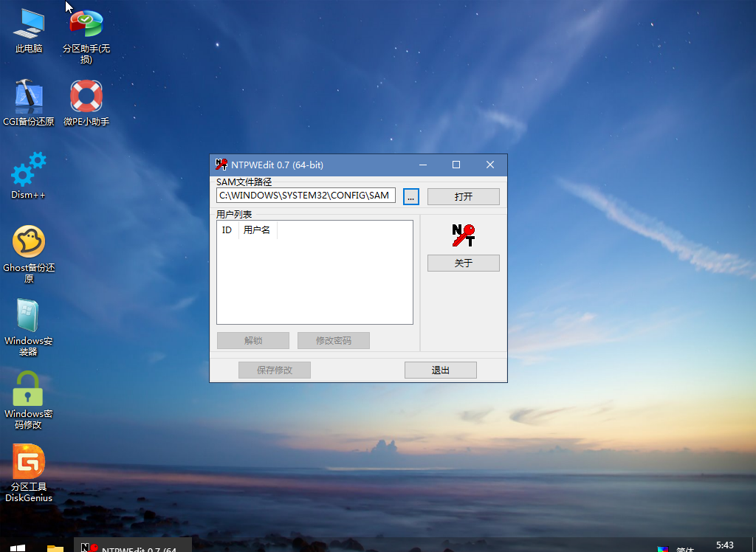The height and width of the screenshot is (552, 756).
Task: Select CGI备份还原 hammer icon
Action: tap(29, 96)
